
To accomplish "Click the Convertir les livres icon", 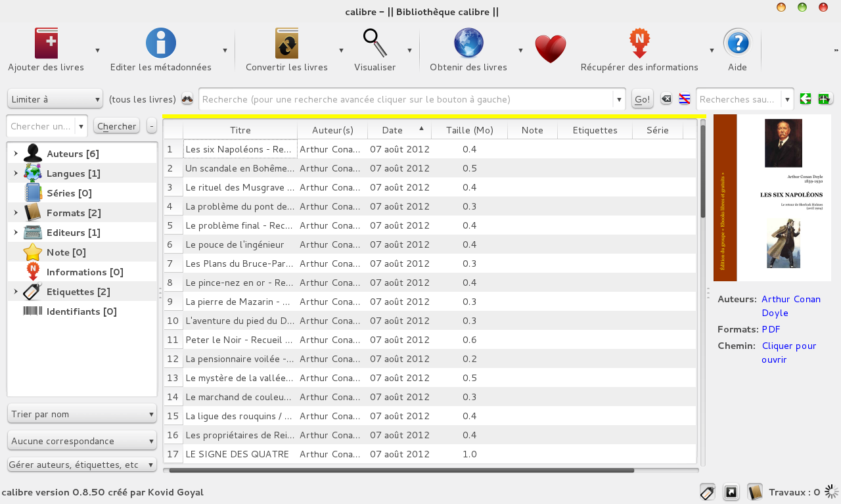I will pos(286,44).
